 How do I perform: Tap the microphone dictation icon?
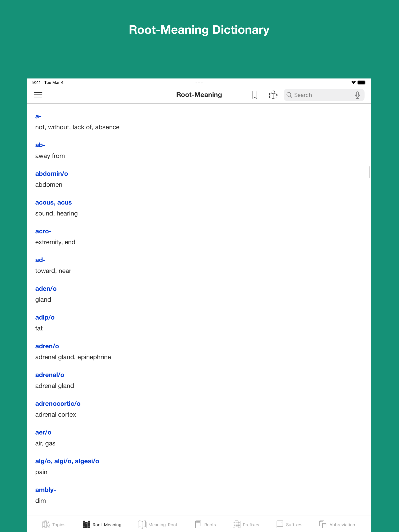tap(357, 95)
